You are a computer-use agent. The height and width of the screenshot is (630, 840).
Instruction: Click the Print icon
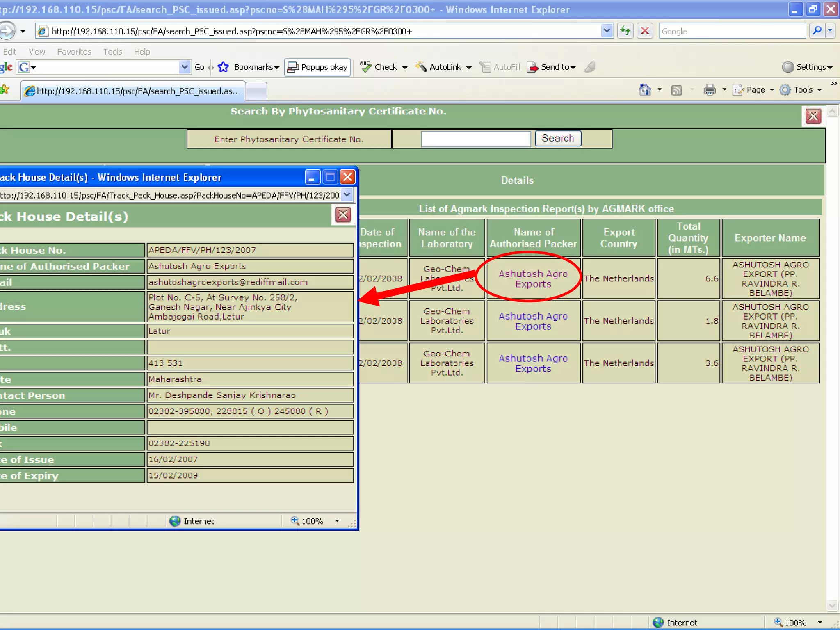pos(709,90)
